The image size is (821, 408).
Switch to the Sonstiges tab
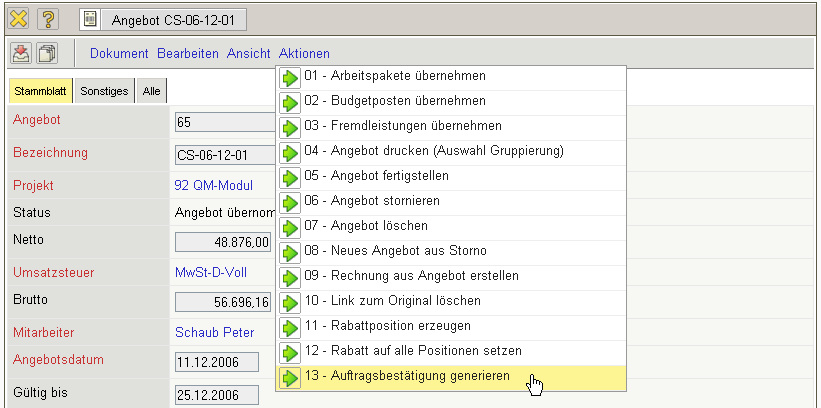(104, 91)
